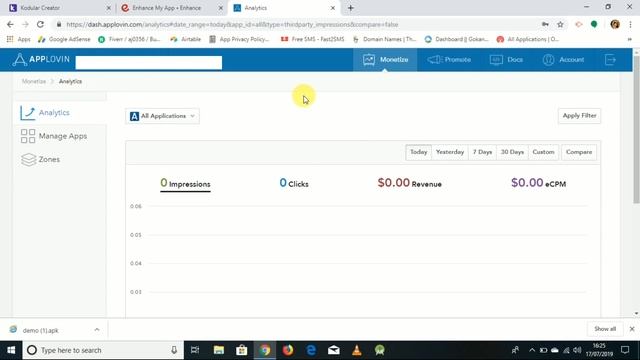Screen dimensions: 640x360
Task: Click the Manage Apps grid icon
Action: 28,136
